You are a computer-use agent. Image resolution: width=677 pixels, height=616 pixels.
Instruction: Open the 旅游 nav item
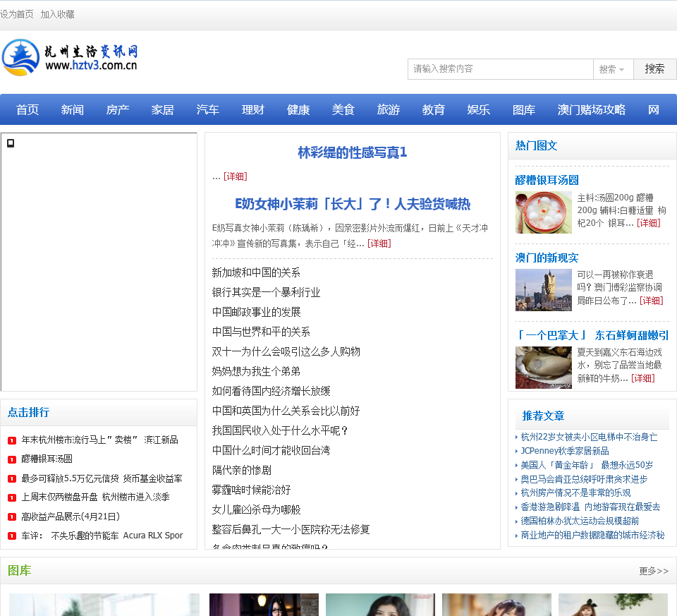pos(389,109)
